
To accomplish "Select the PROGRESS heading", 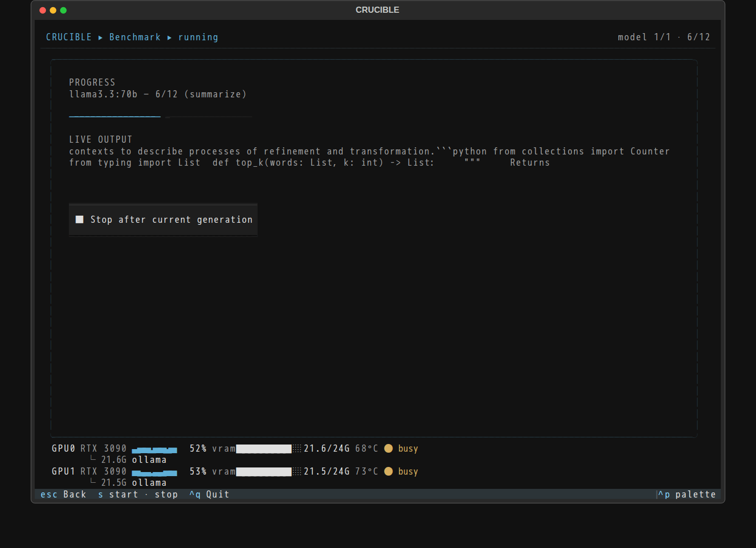I will point(92,83).
